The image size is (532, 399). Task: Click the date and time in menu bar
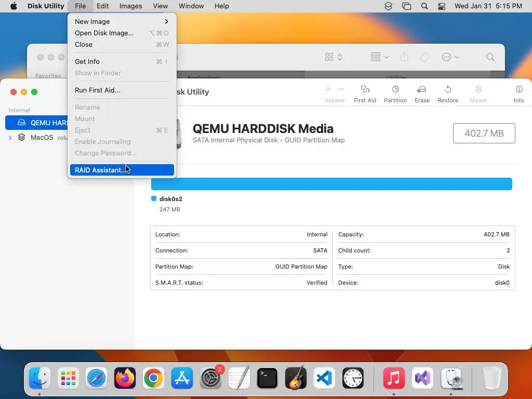pyautogui.click(x=488, y=6)
